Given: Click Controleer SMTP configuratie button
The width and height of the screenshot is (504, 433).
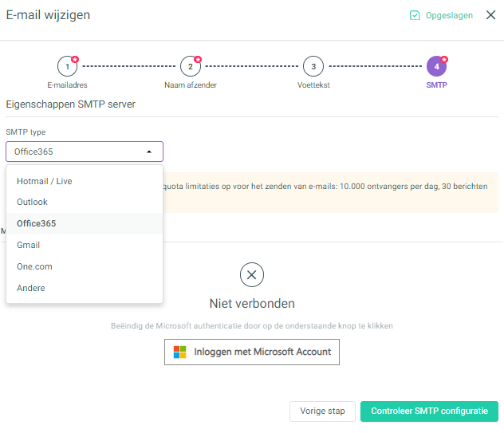Looking at the screenshot, I should click(429, 411).
